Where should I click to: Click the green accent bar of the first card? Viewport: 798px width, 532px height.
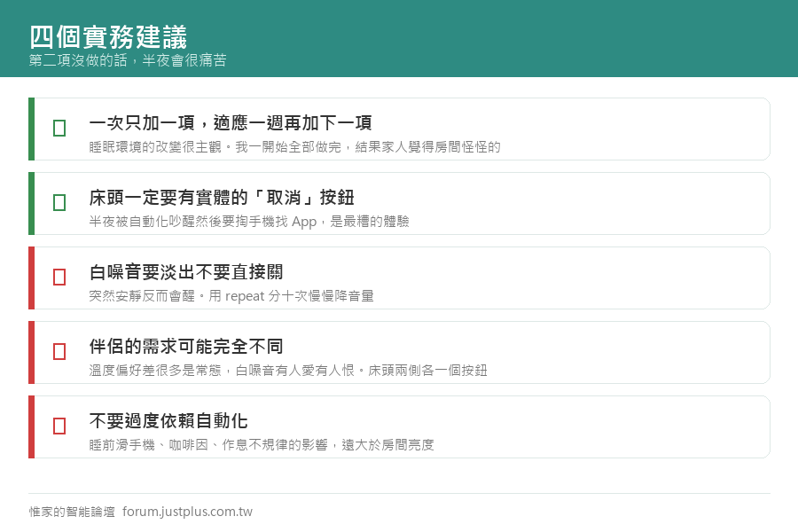(x=32, y=129)
